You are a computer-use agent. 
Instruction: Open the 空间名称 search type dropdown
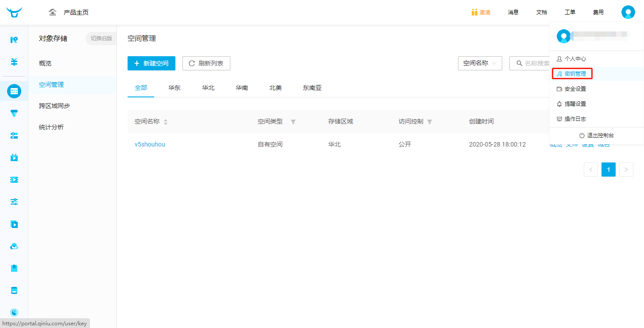point(480,63)
